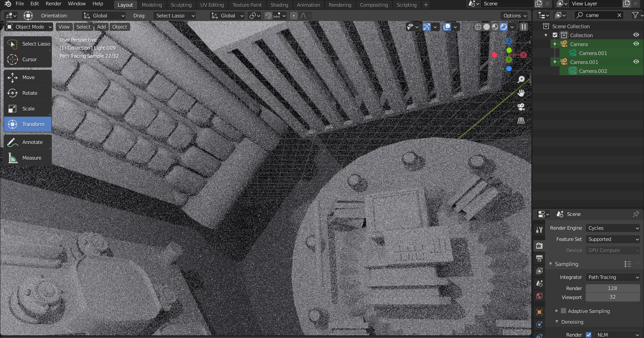The height and width of the screenshot is (338, 644).
Task: Enable Adaptive Sampling checkbox
Action: [563, 311]
